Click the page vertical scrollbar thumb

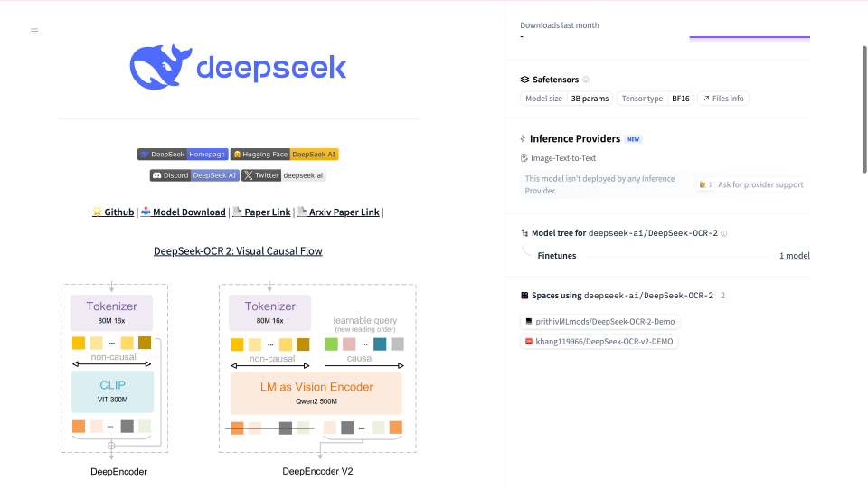point(864,109)
